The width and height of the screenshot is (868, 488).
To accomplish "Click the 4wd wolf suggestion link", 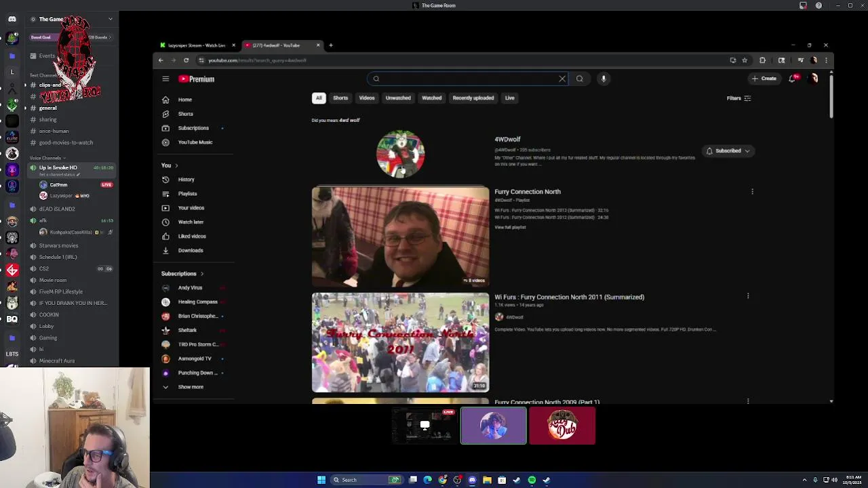I will tap(349, 120).
